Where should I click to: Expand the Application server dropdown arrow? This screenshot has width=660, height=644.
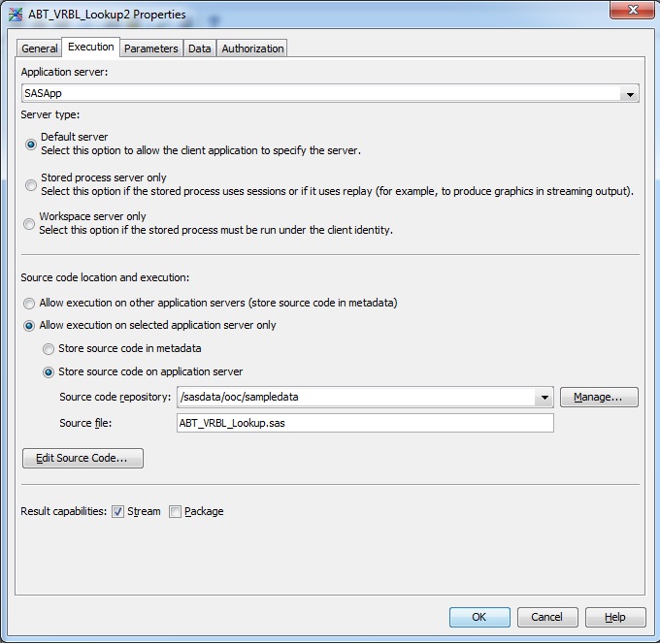click(630, 93)
